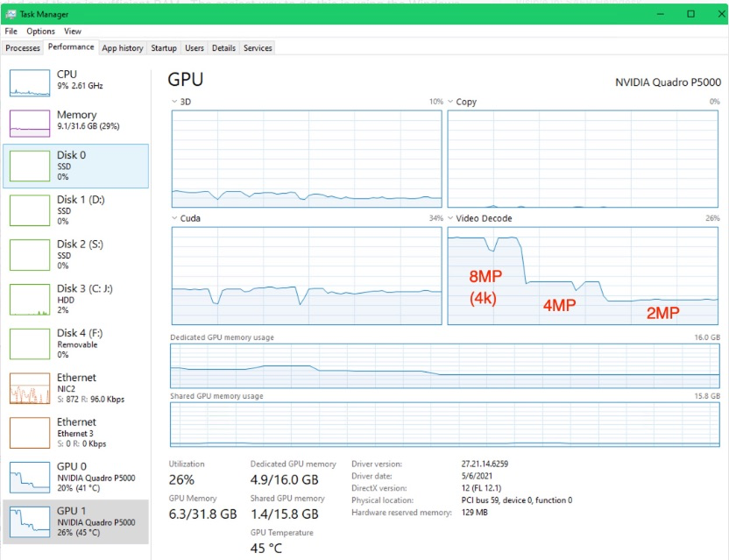Select GPU 1 in the sidebar
This screenshot has height=560, width=729.
[76, 522]
